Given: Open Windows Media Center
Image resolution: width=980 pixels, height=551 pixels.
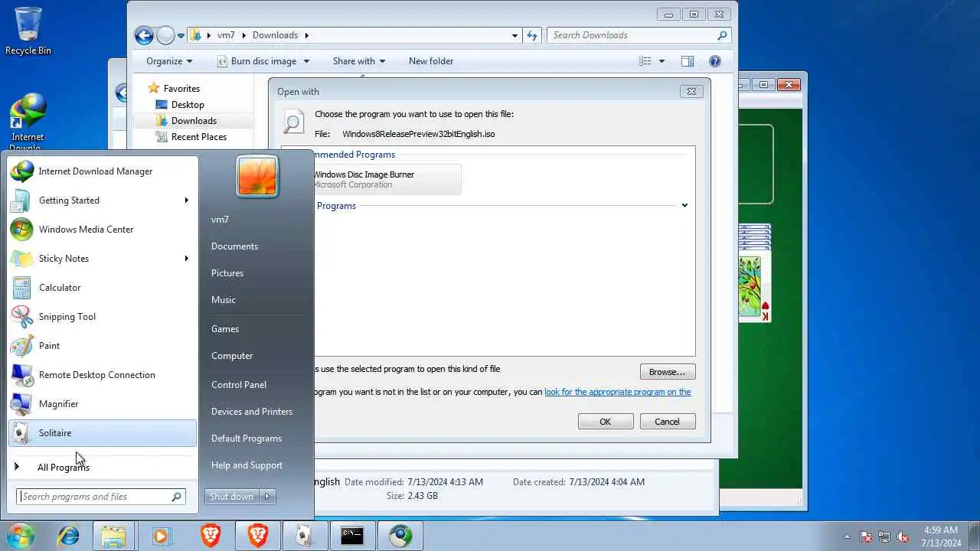Looking at the screenshot, I should tap(103, 230).
